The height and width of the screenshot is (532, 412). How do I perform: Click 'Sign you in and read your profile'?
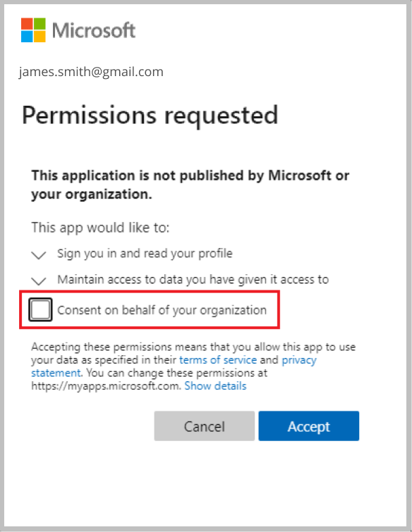(145, 254)
